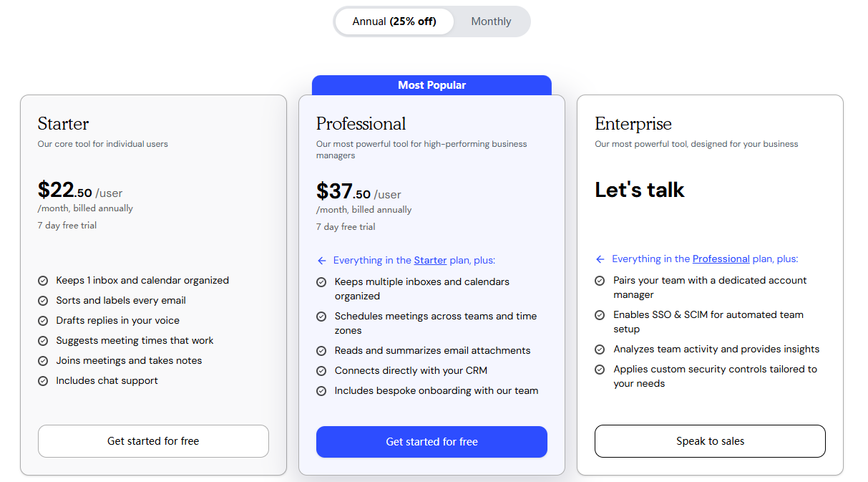Click the checkmark icon beside "Suggests meeting times that work"

coord(43,340)
